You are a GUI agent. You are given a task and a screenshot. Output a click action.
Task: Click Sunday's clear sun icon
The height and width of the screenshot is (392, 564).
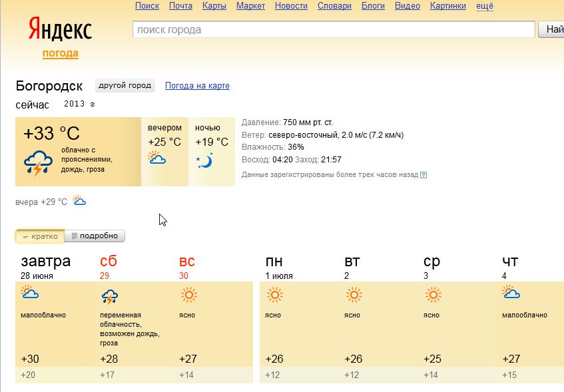pyautogui.click(x=188, y=294)
